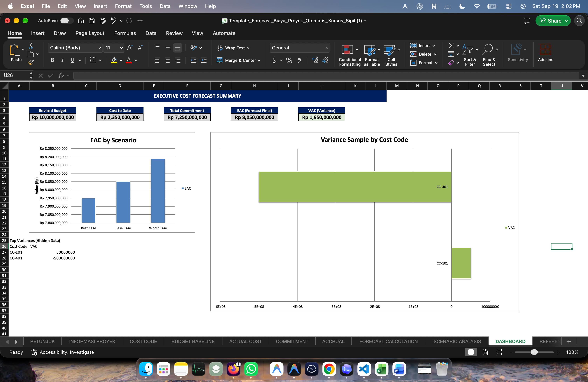Adjust the zoom slider handle

534,352
